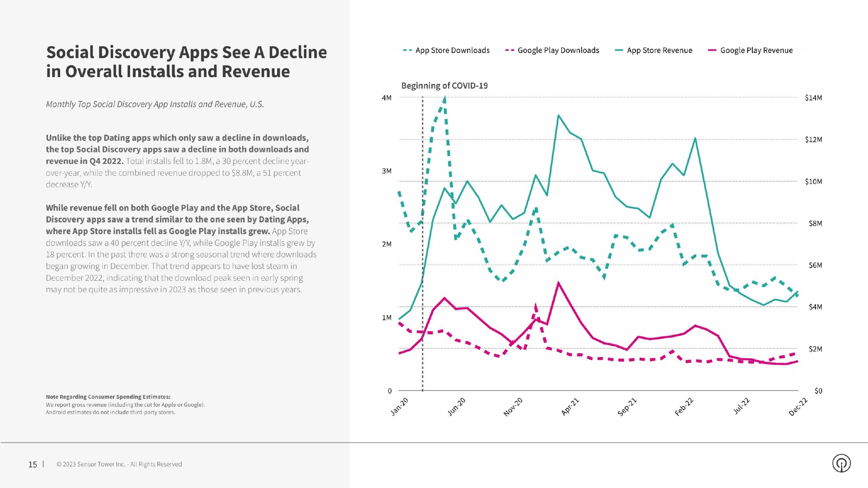This screenshot has height=488, width=868.
Task: Click the Monthly Top Social Discovery subtitle
Action: pos(155,104)
